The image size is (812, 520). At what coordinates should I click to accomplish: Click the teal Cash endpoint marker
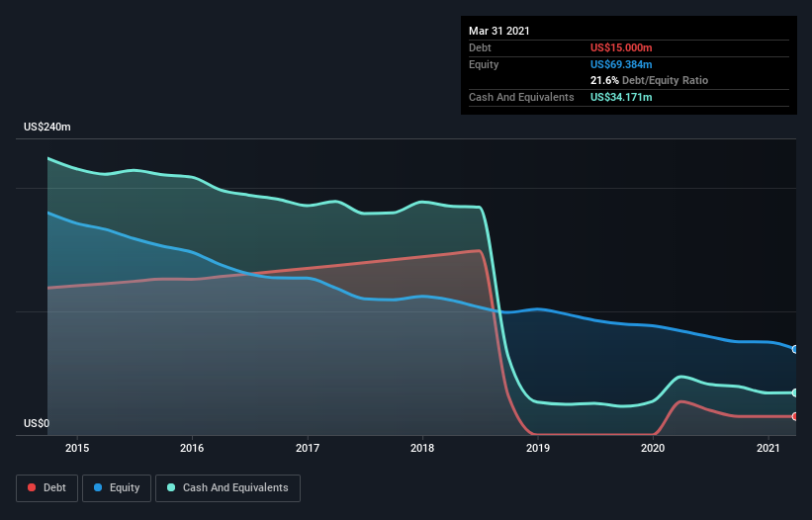tap(795, 392)
